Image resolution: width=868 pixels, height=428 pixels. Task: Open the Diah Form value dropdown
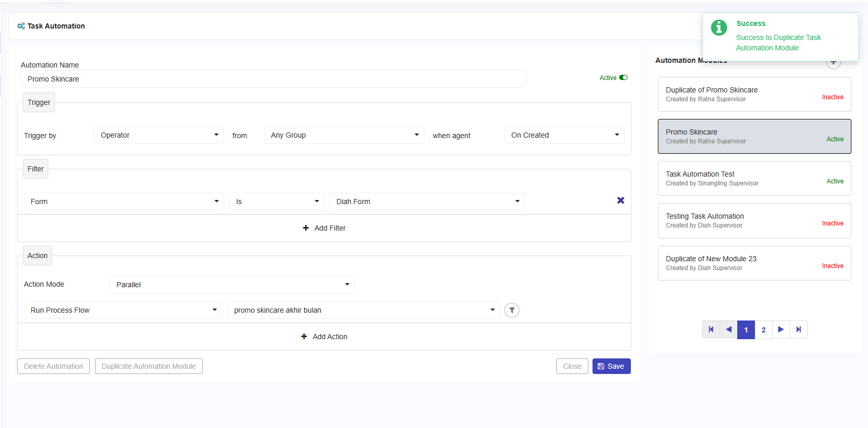click(x=427, y=202)
